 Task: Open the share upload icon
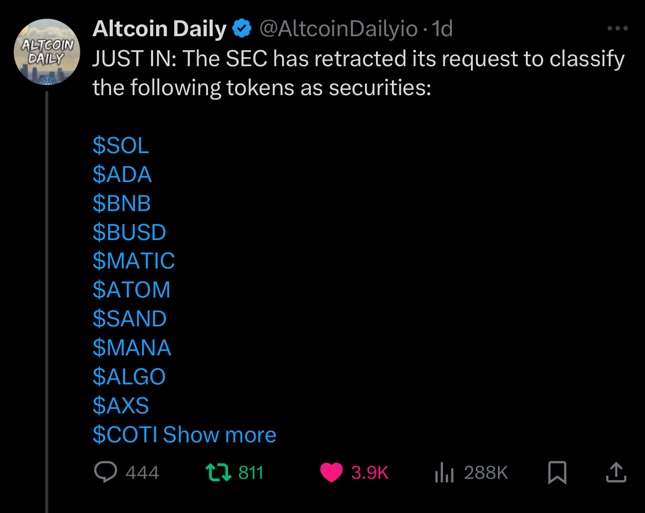[616, 472]
